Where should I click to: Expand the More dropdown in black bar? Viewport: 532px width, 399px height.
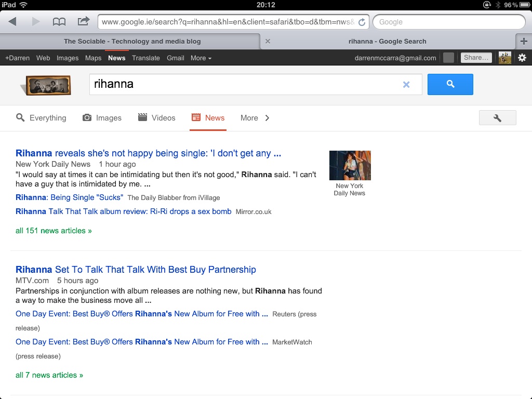point(201,58)
